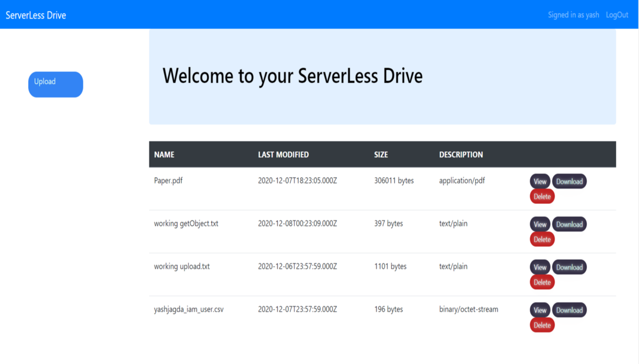Click the LogOut link

click(x=617, y=15)
